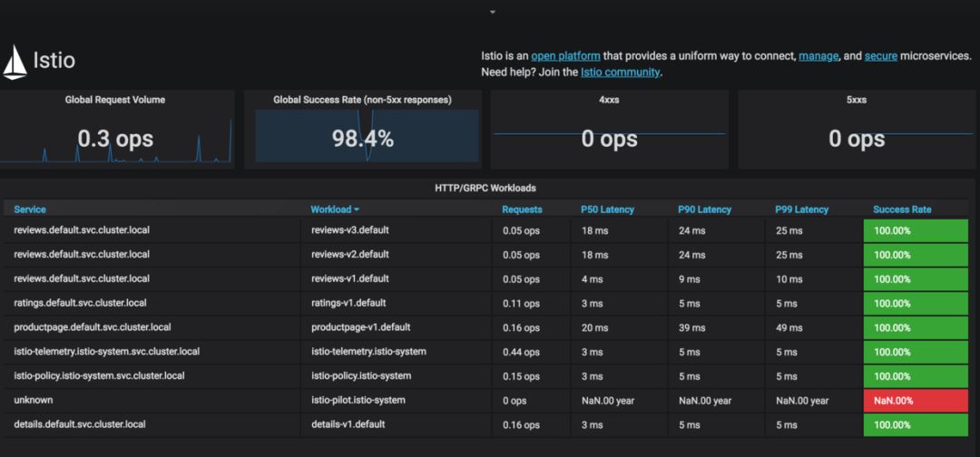Click the 0.11 ops requests value

[x=521, y=304]
